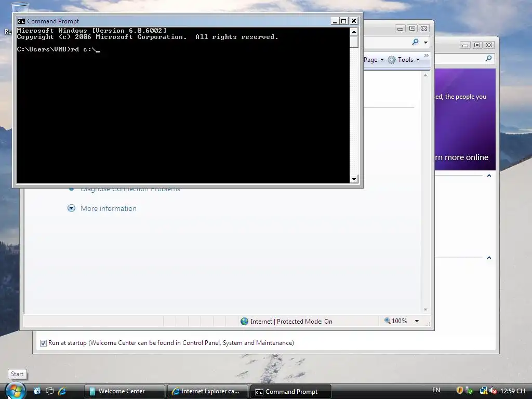The width and height of the screenshot is (532, 399).
Task: Open the Command Prompt window system menu icon
Action: [21, 21]
